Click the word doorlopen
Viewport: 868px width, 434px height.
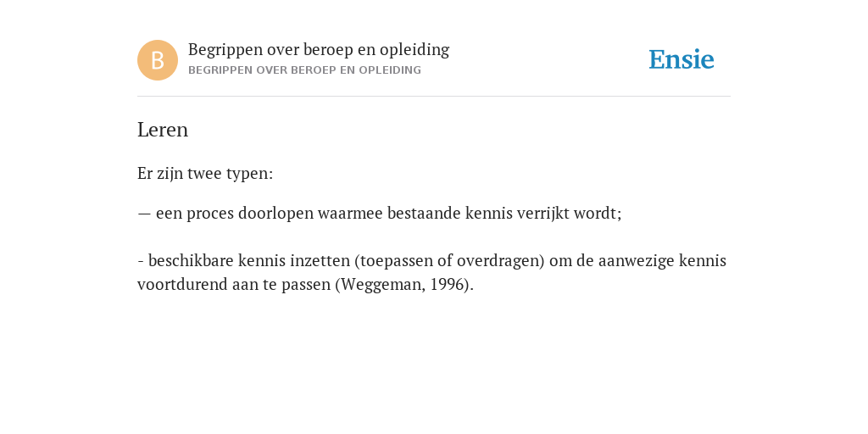275,214
